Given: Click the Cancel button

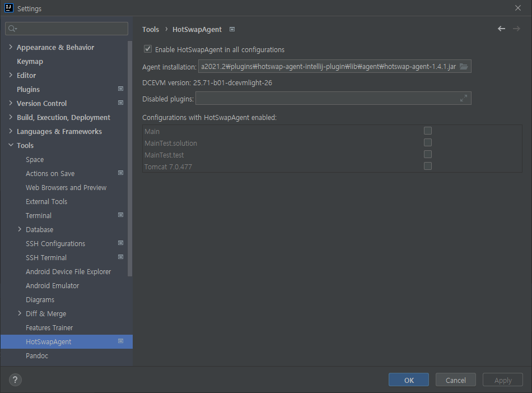Looking at the screenshot, I should [455, 380].
